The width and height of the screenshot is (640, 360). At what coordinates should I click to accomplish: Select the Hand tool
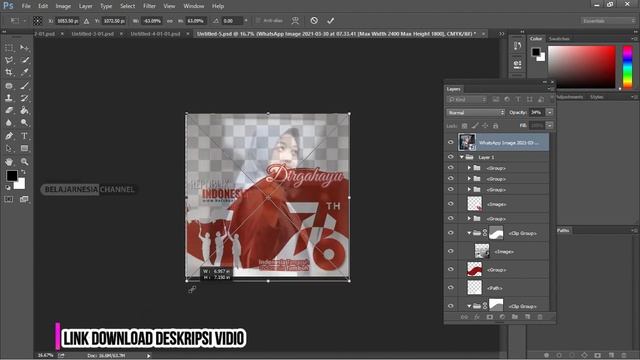pyautogui.click(x=9, y=162)
